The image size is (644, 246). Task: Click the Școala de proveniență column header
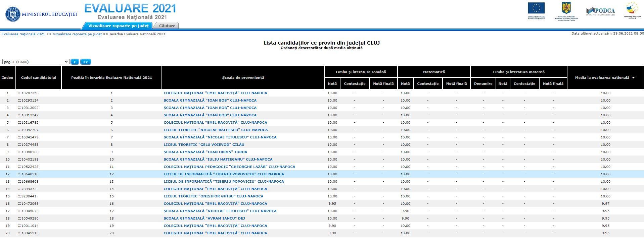(243, 77)
